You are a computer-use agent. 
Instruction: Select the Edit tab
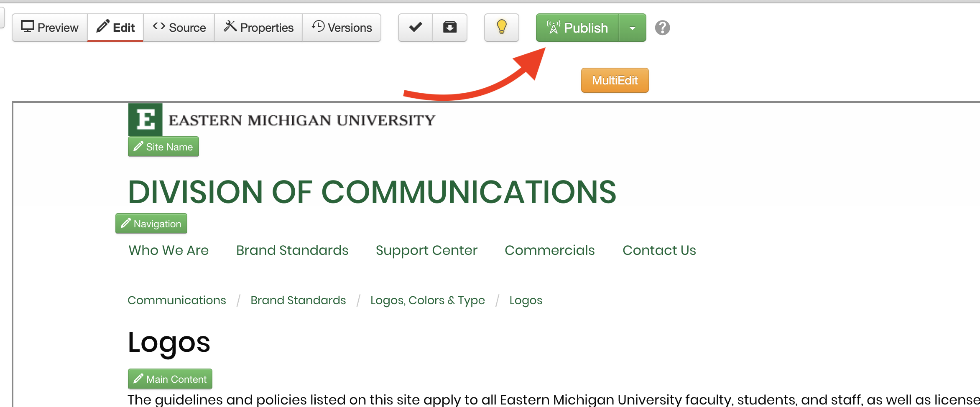(115, 28)
